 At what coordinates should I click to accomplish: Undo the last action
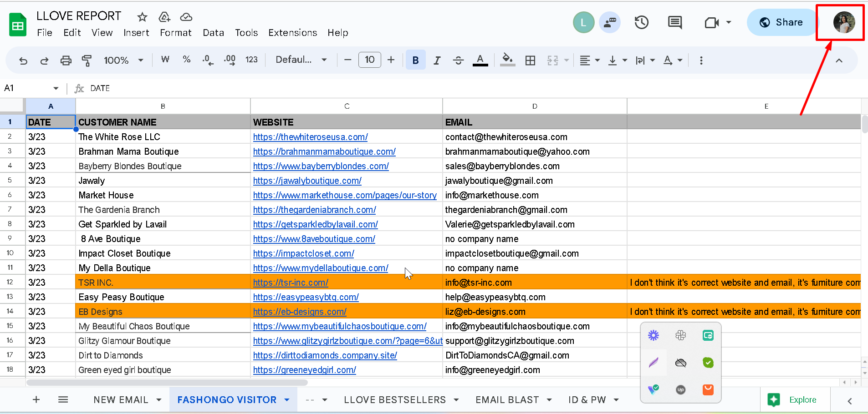click(23, 61)
